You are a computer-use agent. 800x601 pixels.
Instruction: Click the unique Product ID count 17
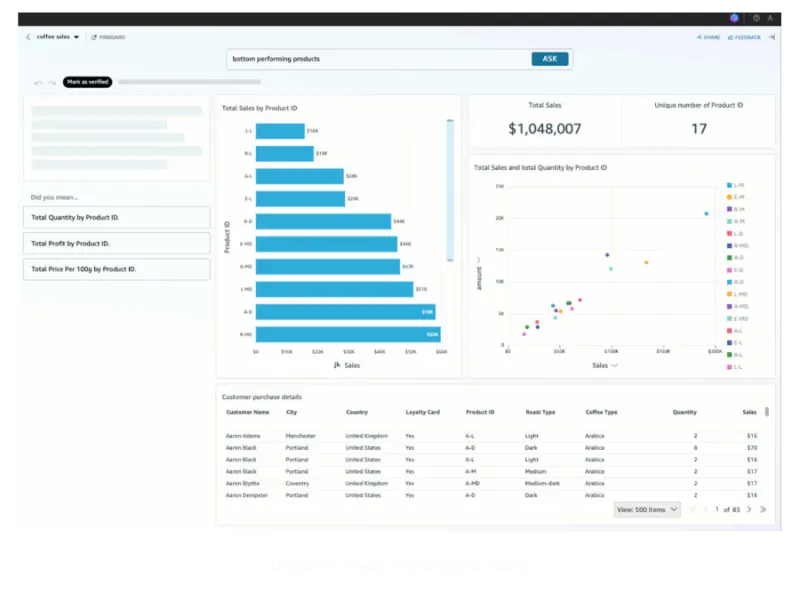(699, 129)
